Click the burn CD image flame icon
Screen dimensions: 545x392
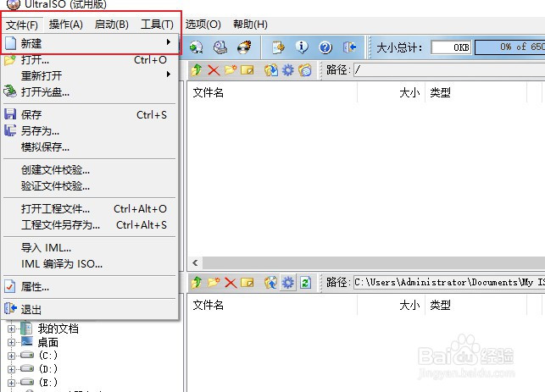[244, 47]
